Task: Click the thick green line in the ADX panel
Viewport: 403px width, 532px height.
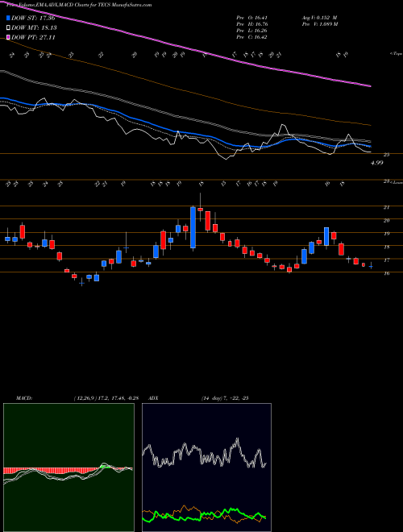Action: [x=204, y=516]
